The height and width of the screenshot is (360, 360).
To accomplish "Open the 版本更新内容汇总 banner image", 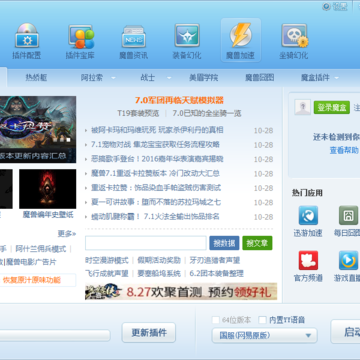I will click(38, 129).
